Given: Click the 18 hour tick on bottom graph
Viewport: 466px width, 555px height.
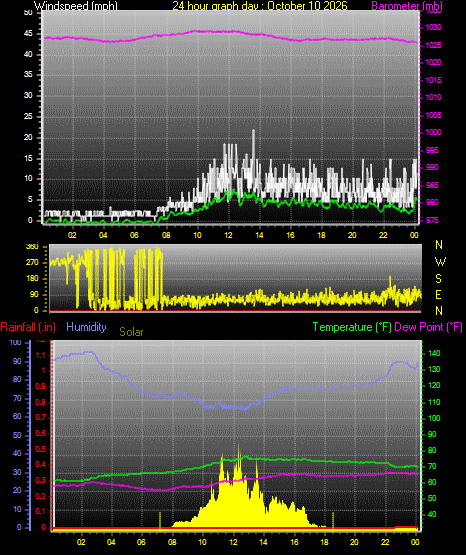Looking at the screenshot, I should click(324, 542).
